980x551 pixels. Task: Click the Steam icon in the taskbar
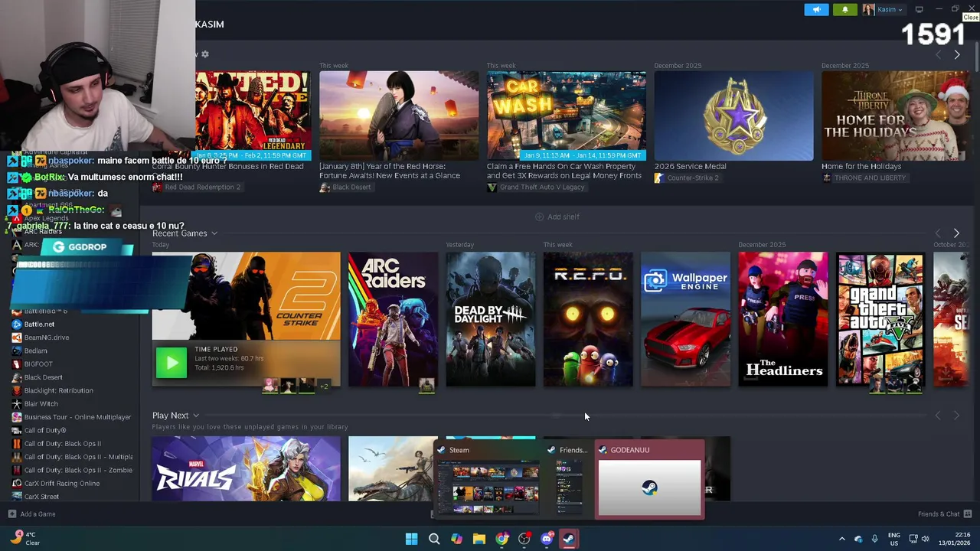569,540
